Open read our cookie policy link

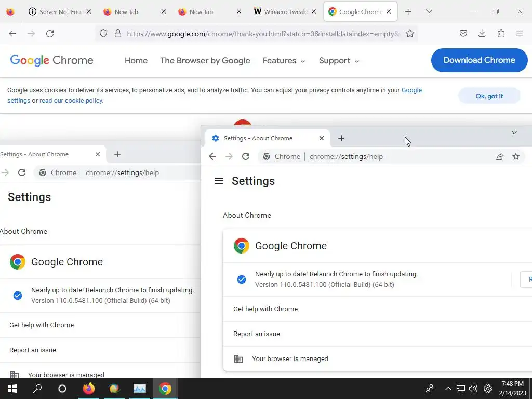pos(71,101)
